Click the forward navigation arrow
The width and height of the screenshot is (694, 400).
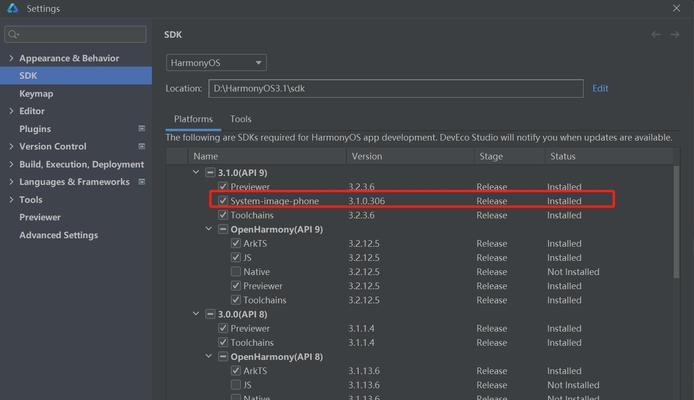[x=674, y=35]
